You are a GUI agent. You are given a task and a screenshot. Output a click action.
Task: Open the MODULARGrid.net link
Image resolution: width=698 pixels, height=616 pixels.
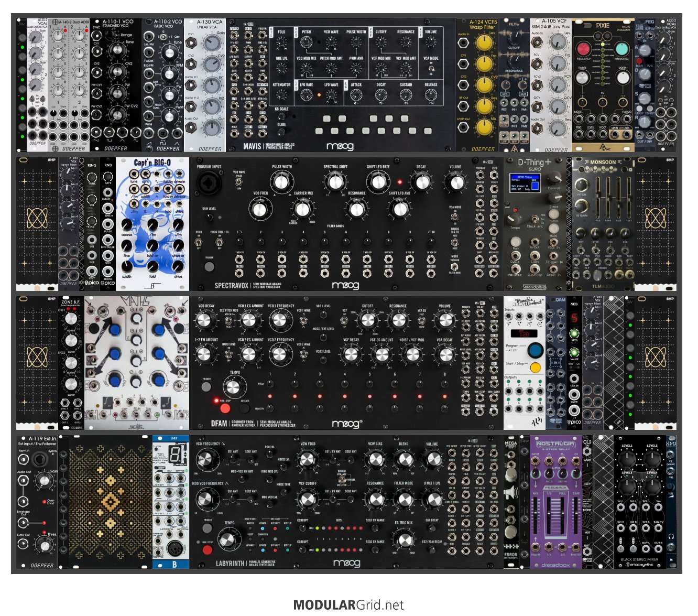click(x=348, y=605)
